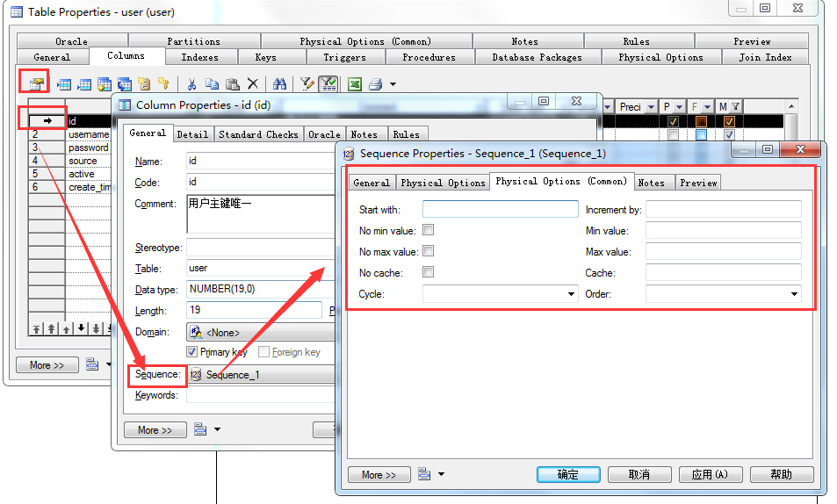The image size is (837, 504).
Task: Open Find with the binoculars icon
Action: 279,83
